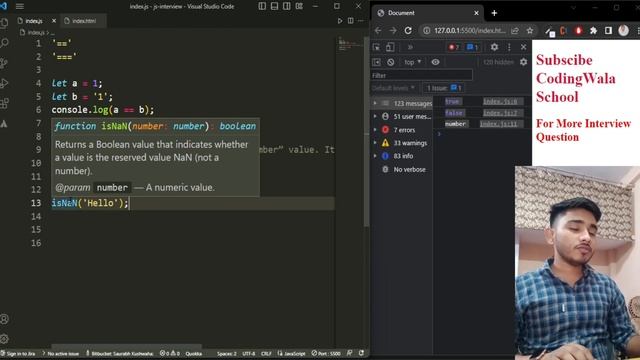Expand the '51 user messages' group

click(x=375, y=116)
